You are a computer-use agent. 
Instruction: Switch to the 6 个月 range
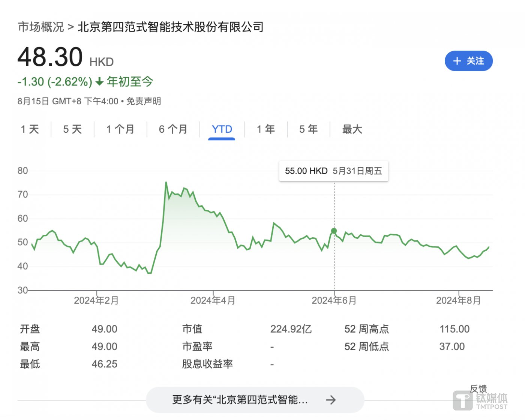[173, 129]
